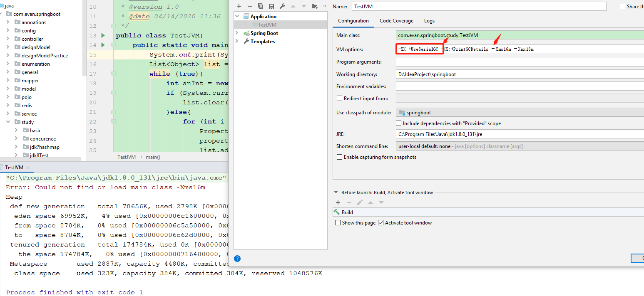Click the Environment variables field
This screenshot has width=644, height=296.
(520, 86)
